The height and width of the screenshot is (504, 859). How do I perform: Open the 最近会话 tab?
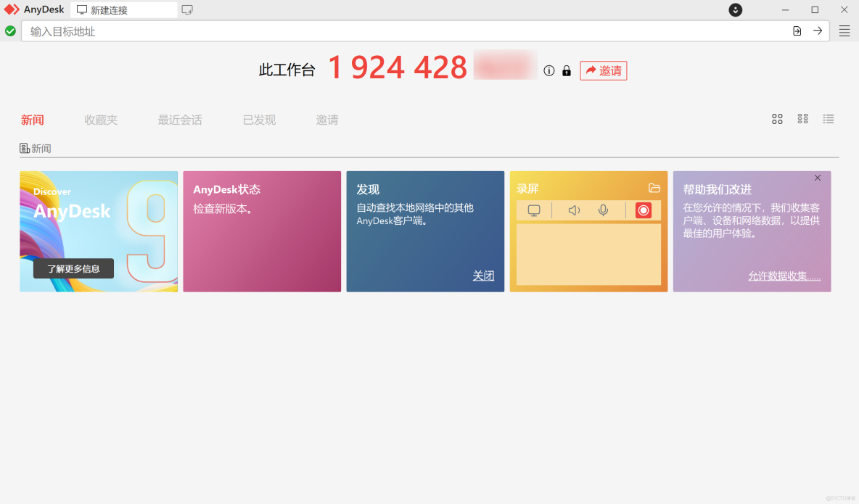point(179,120)
